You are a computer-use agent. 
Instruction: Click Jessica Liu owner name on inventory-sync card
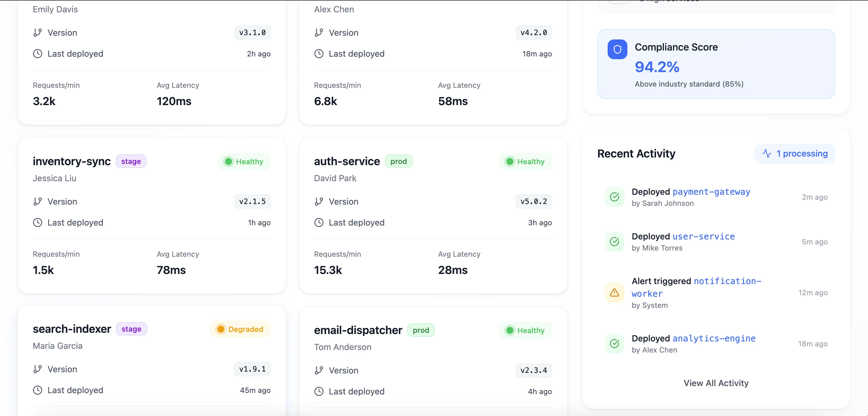pyautogui.click(x=54, y=178)
